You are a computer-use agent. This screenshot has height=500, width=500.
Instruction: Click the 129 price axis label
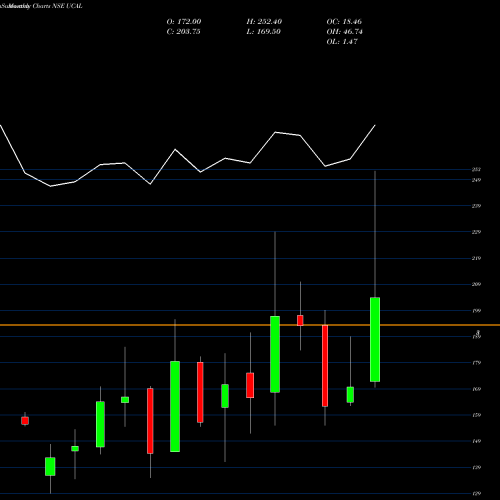tap(476, 494)
